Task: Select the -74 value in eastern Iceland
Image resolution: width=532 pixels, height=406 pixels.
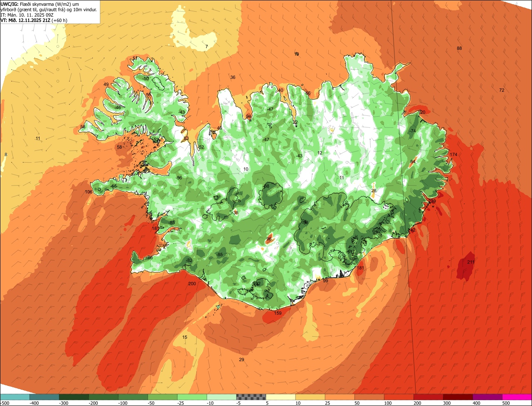Action: pos(412,131)
